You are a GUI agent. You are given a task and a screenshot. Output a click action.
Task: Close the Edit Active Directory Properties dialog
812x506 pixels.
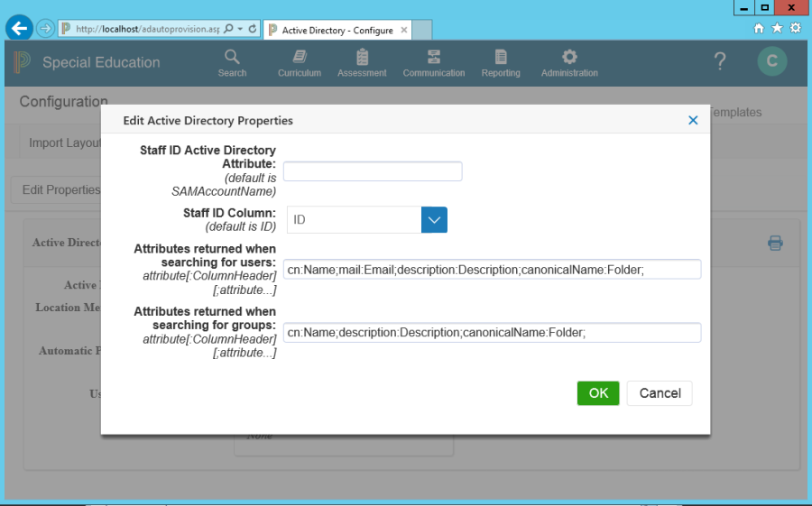click(693, 120)
